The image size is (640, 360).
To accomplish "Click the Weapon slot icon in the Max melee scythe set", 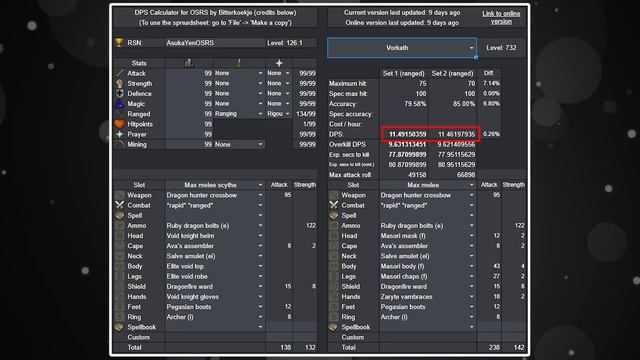I will point(120,195).
